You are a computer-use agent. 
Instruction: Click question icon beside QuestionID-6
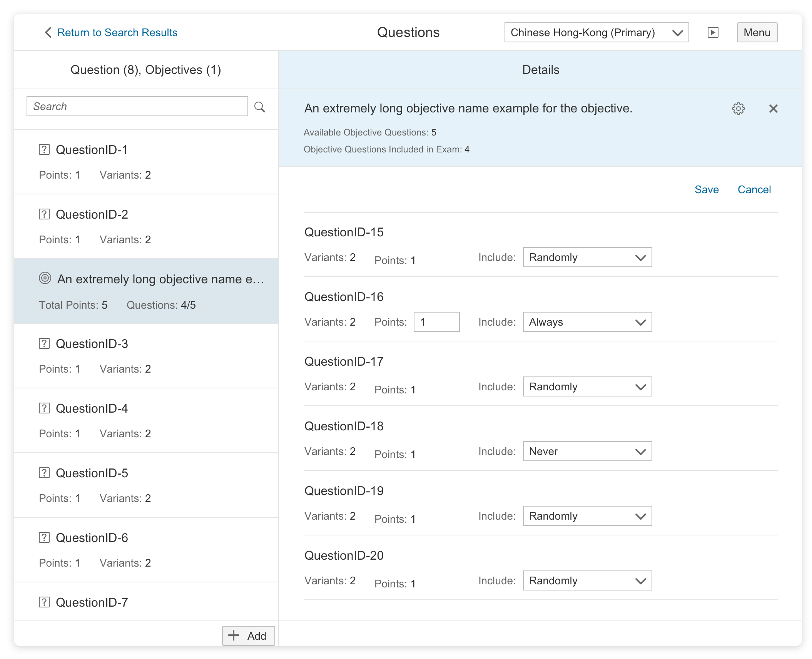[44, 537]
